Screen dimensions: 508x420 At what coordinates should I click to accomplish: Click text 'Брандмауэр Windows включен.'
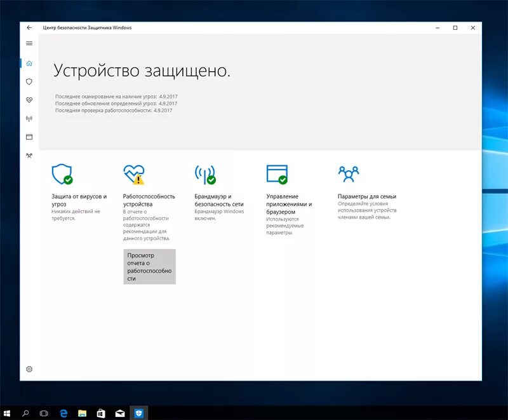click(x=219, y=215)
